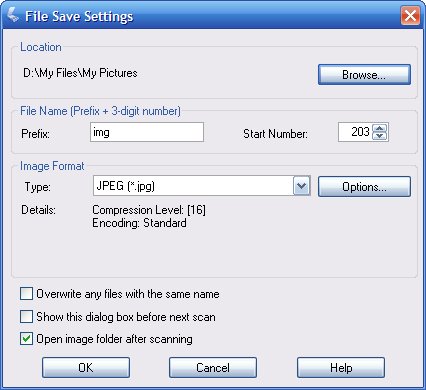426x390 pixels.
Task: Open the image Type dropdown arrow
Action: (301, 186)
